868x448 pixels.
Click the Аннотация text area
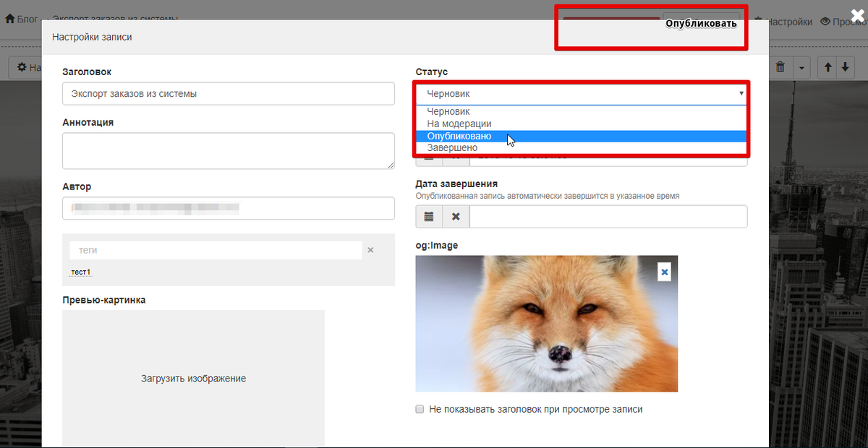229,151
